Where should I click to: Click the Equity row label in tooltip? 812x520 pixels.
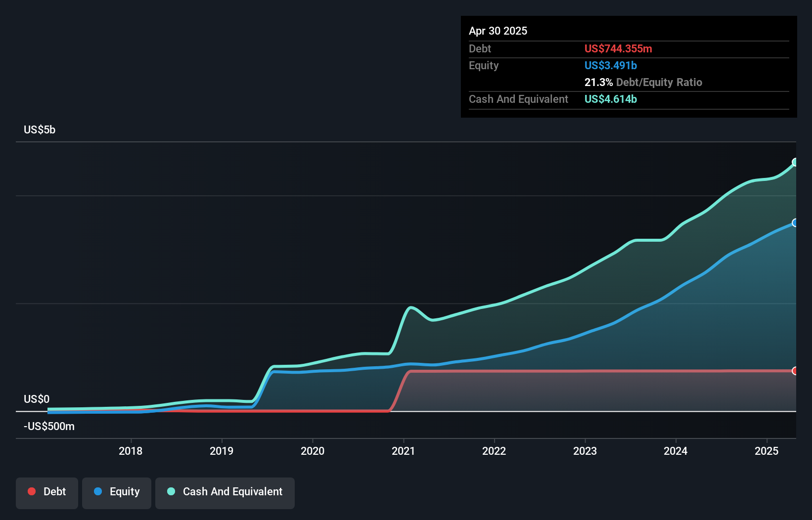484,65
